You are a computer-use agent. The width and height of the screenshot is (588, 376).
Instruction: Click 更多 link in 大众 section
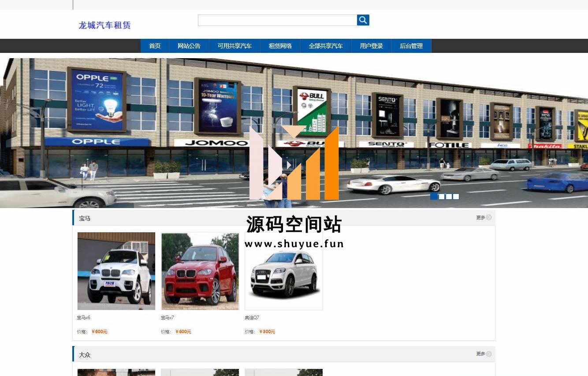(484, 354)
